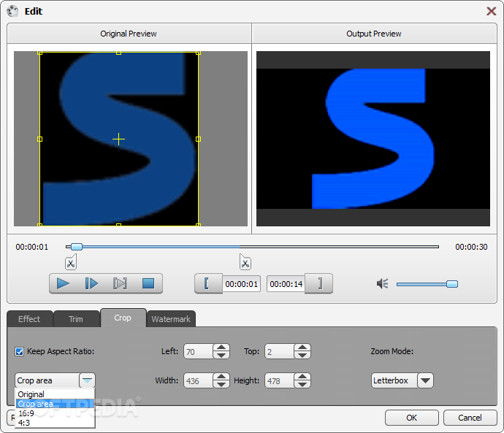Image resolution: width=504 pixels, height=433 pixels.
Task: Click the crop left-middle handle
Action: [x=40, y=139]
